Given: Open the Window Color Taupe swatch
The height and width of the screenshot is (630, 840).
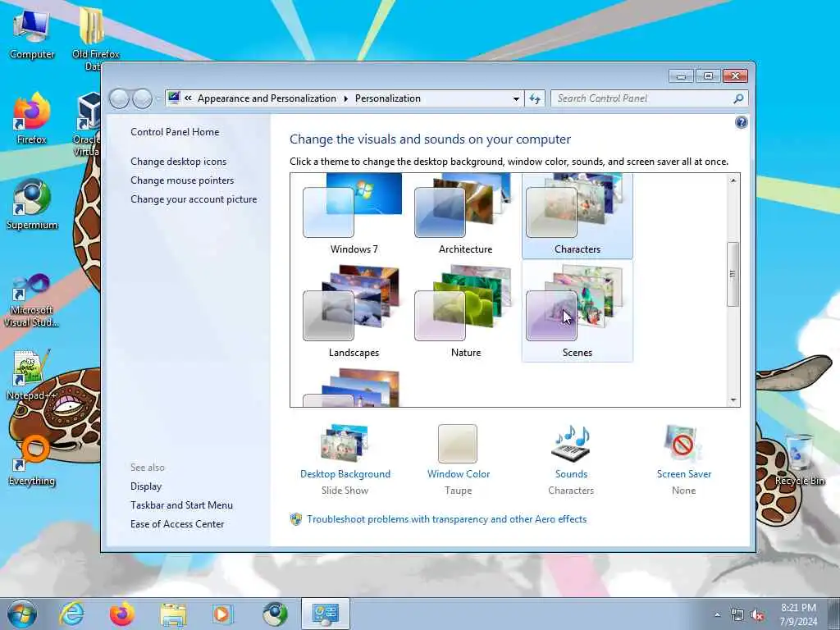Looking at the screenshot, I should (458, 444).
